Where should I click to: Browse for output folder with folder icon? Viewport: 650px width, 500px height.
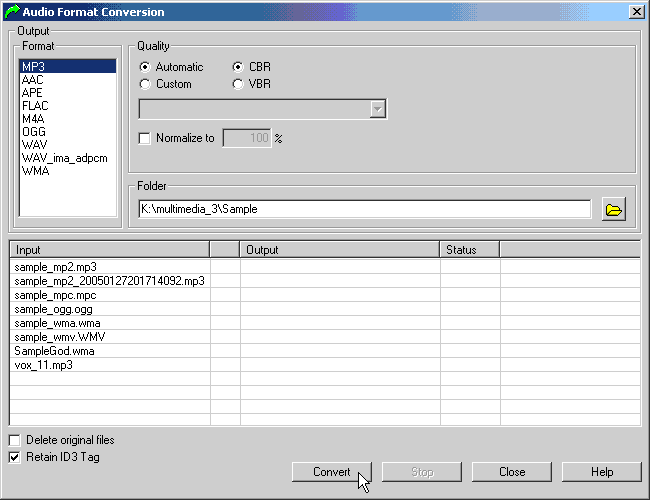(614, 209)
